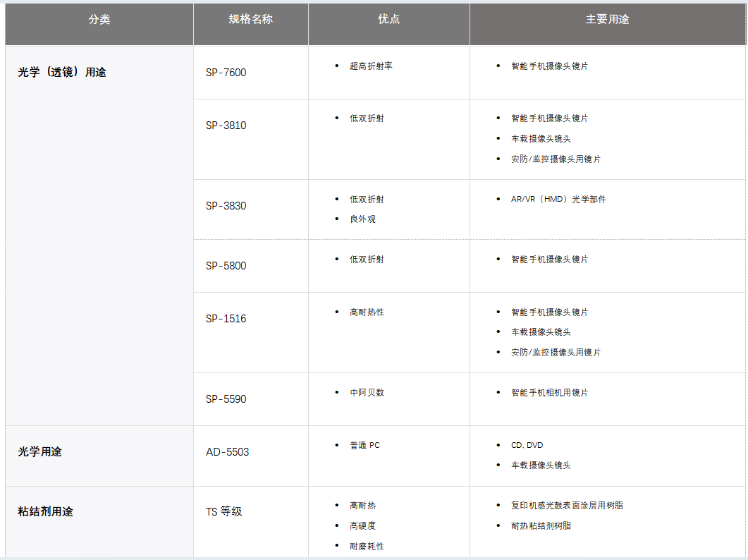Select the CD, DVD usage entry

click(x=527, y=446)
